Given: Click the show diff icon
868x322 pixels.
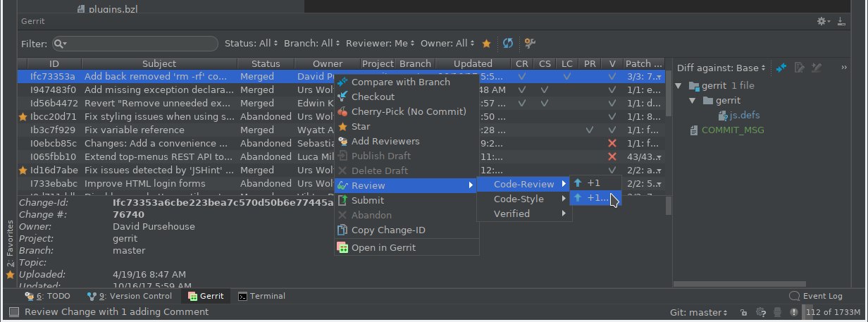Looking at the screenshot, I should (x=781, y=68).
